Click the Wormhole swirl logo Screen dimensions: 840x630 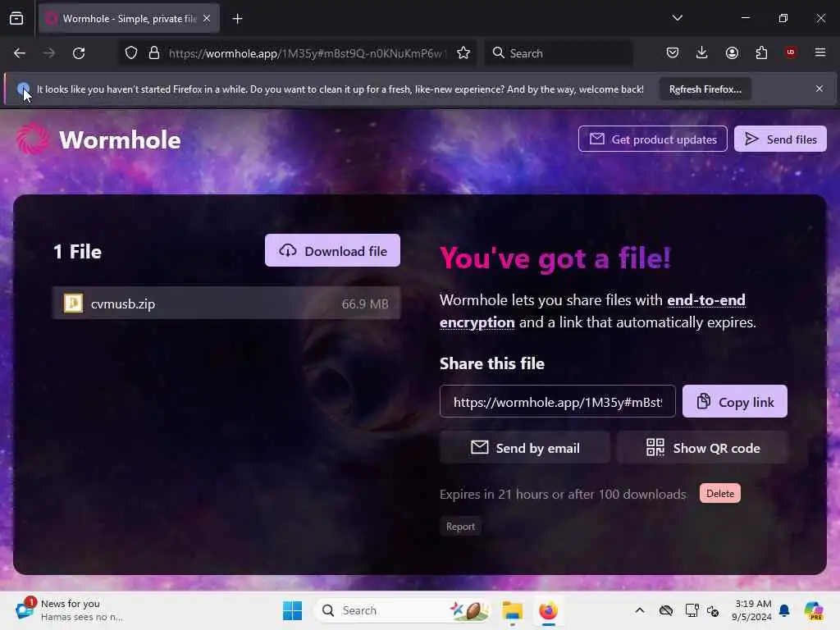[33, 139]
